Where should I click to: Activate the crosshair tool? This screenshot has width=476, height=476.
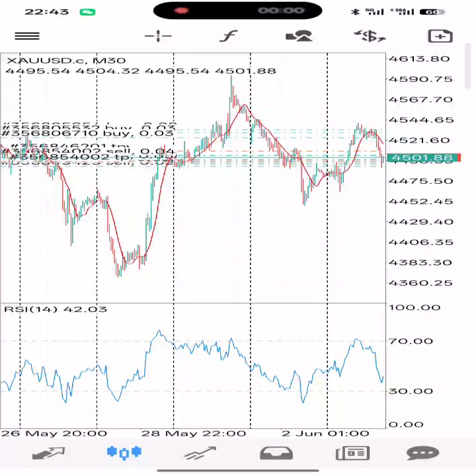click(158, 36)
